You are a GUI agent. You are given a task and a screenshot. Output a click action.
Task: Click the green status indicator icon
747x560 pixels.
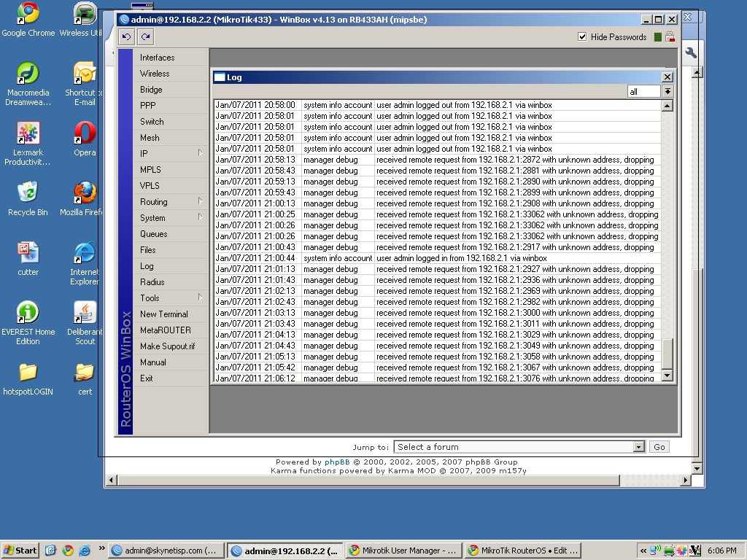point(657,37)
